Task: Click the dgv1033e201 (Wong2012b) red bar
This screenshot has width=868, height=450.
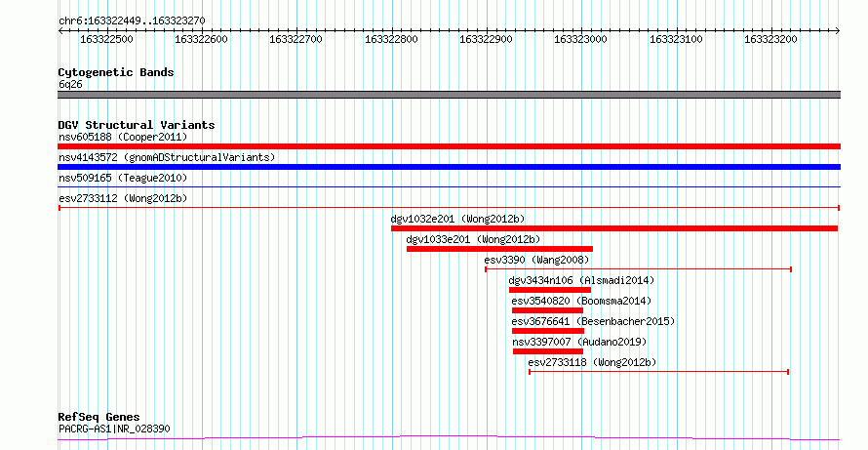Action: pos(500,249)
